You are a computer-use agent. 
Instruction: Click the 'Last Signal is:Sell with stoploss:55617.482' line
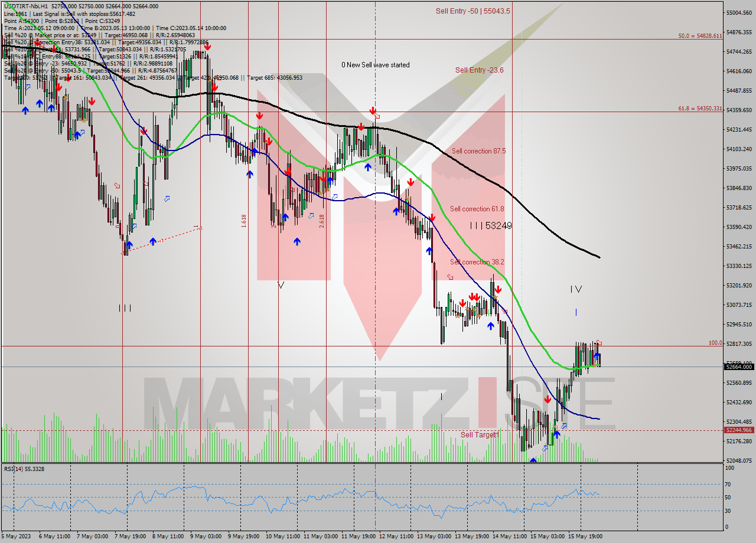pyautogui.click(x=84, y=14)
